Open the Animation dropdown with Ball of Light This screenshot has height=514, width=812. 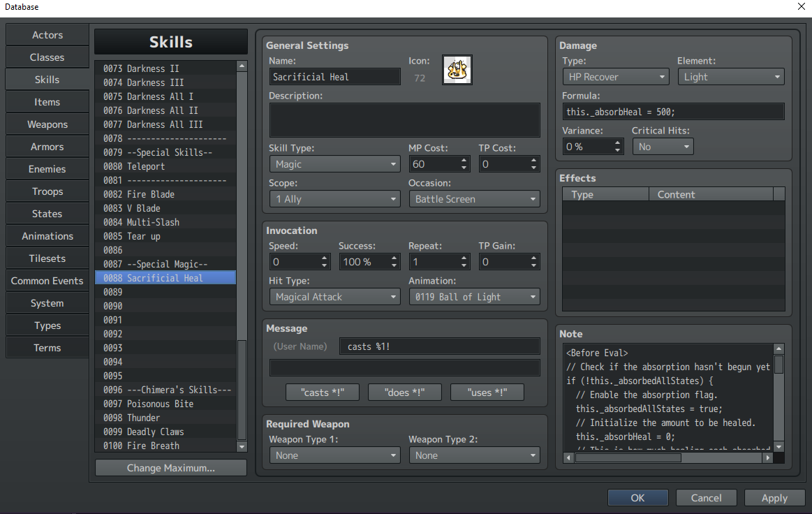[474, 297]
